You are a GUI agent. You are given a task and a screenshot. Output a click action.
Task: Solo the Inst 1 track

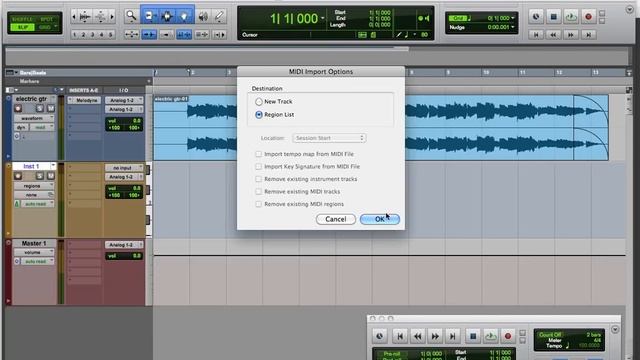(40, 176)
